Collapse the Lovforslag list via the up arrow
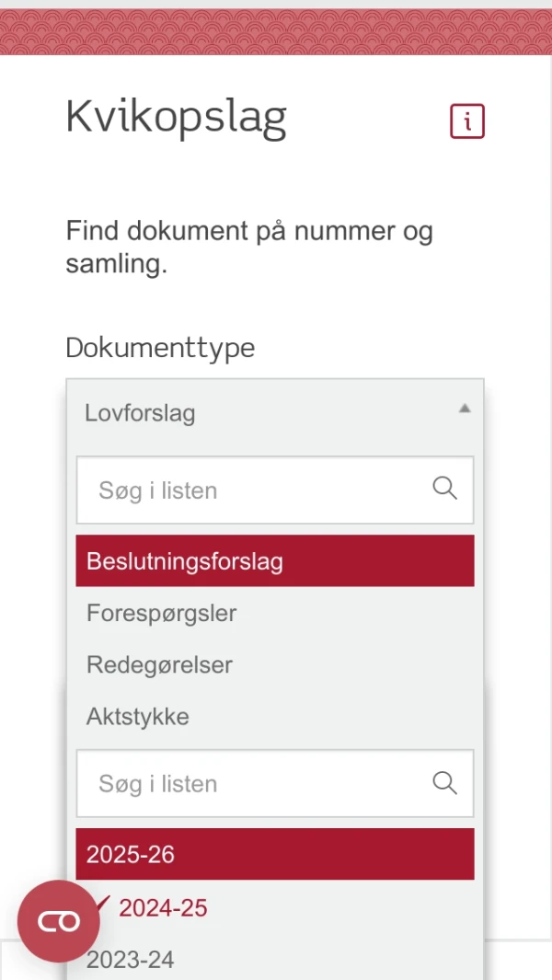This screenshot has width=552, height=980. pyautogui.click(x=465, y=409)
